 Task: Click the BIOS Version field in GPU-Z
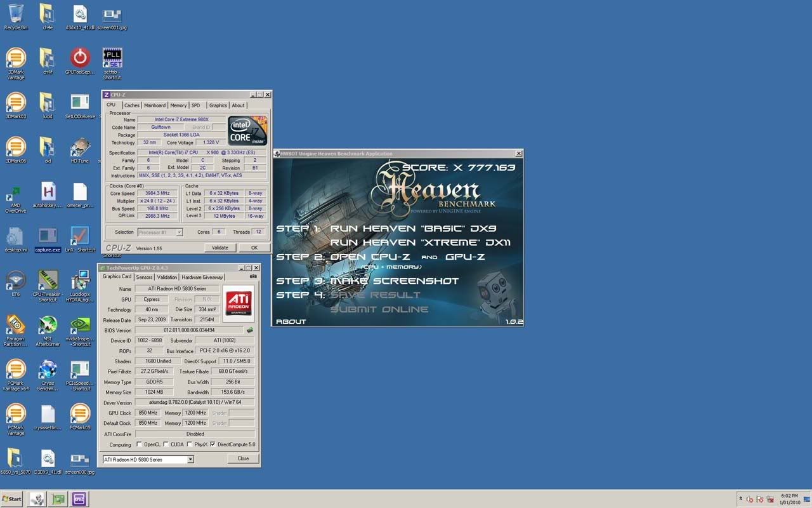click(188, 330)
